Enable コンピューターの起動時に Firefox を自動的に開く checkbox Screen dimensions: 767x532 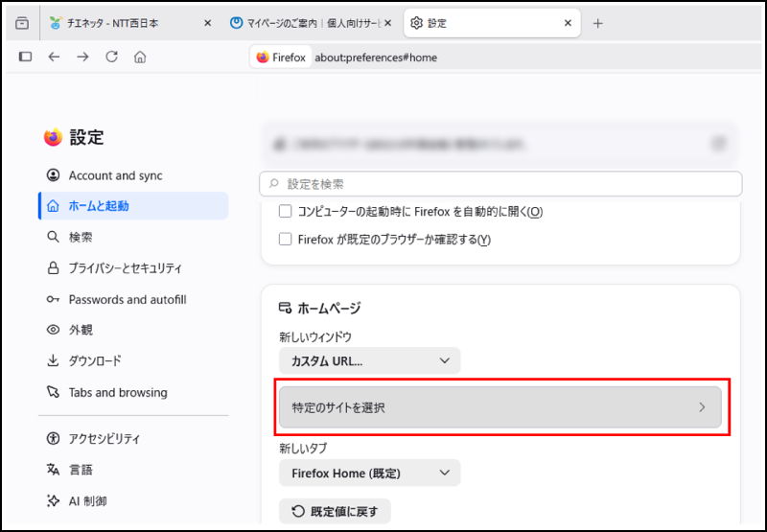click(285, 212)
